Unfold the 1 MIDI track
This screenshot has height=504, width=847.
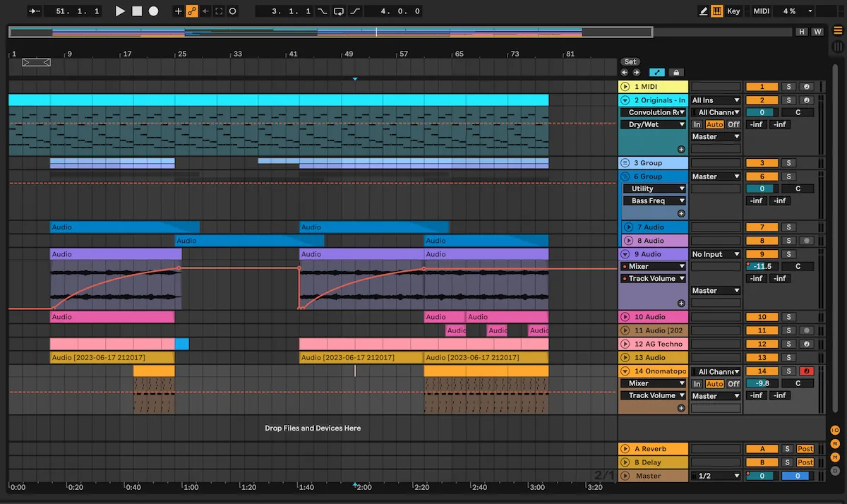click(625, 87)
